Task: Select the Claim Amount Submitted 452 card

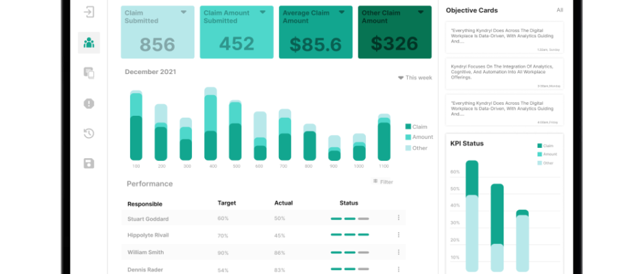Action: pos(236,32)
